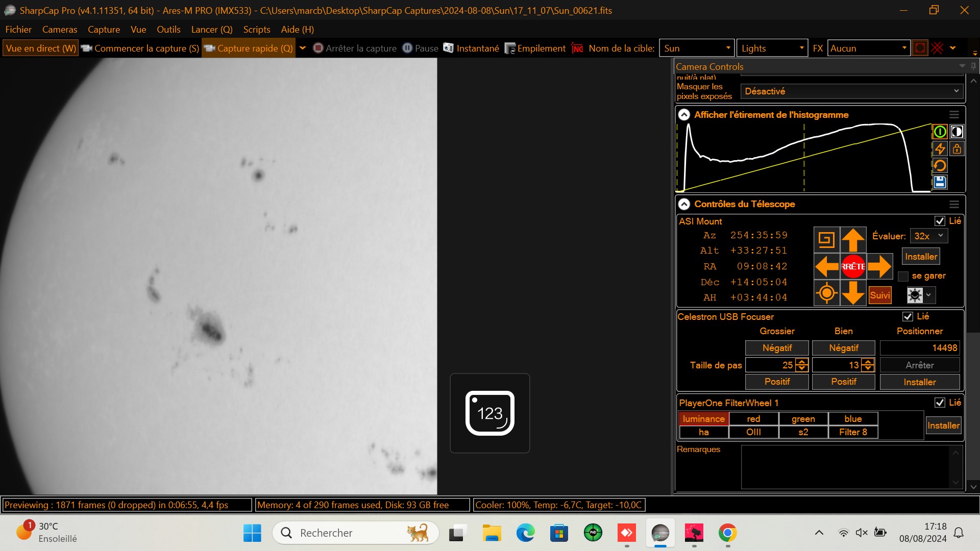
Task: Collapse the Afficher l'étirement de l'histogramme section
Action: [x=684, y=115]
